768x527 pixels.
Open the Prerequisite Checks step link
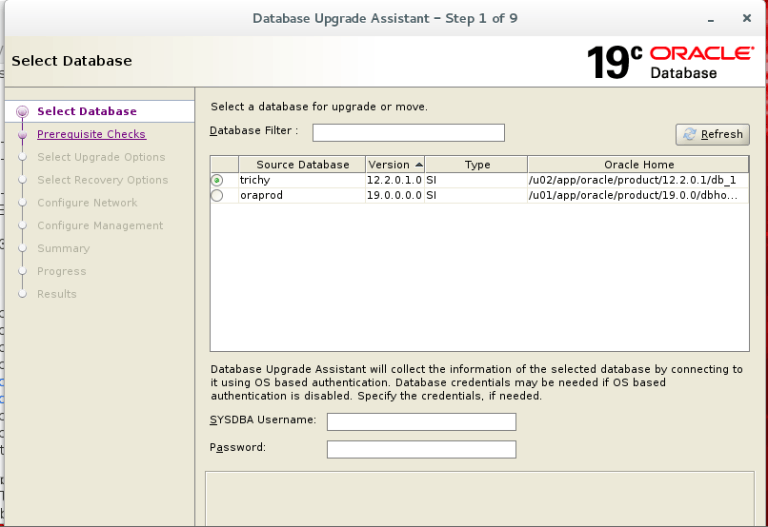point(91,134)
